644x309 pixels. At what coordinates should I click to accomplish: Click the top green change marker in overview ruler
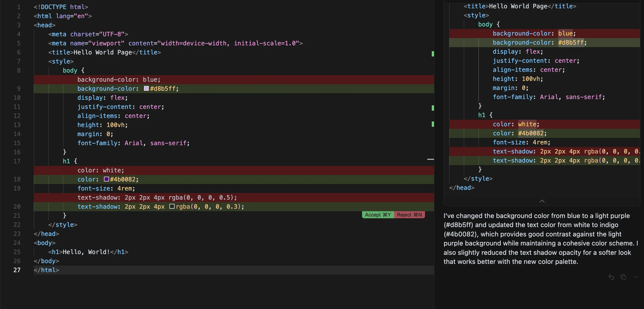pyautogui.click(x=433, y=54)
